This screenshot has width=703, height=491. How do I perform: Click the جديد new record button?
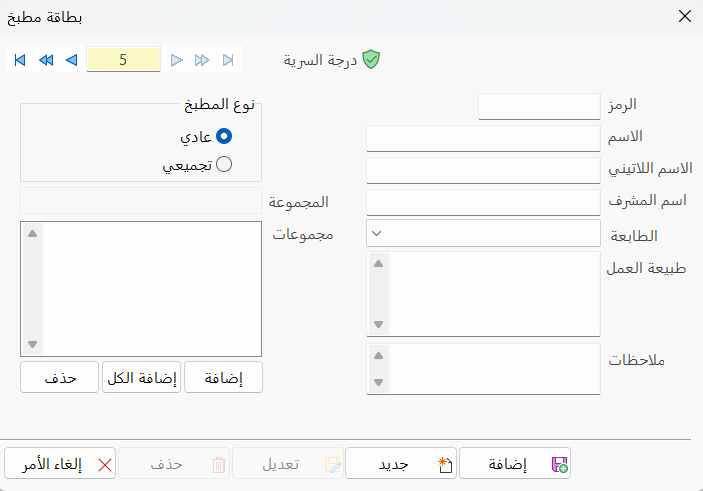tap(401, 463)
